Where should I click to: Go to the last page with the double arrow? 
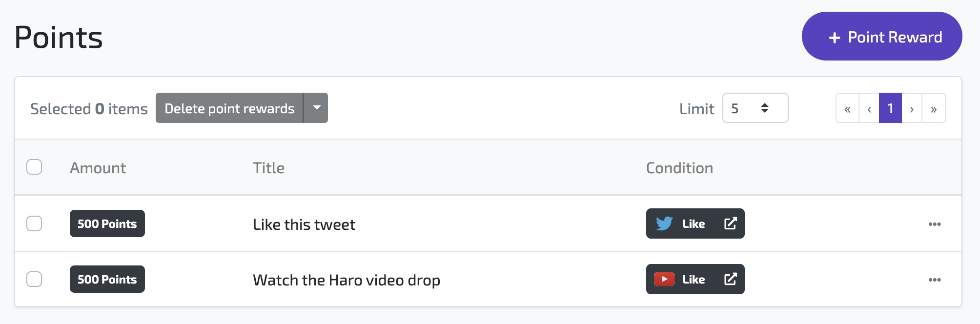coord(934,108)
